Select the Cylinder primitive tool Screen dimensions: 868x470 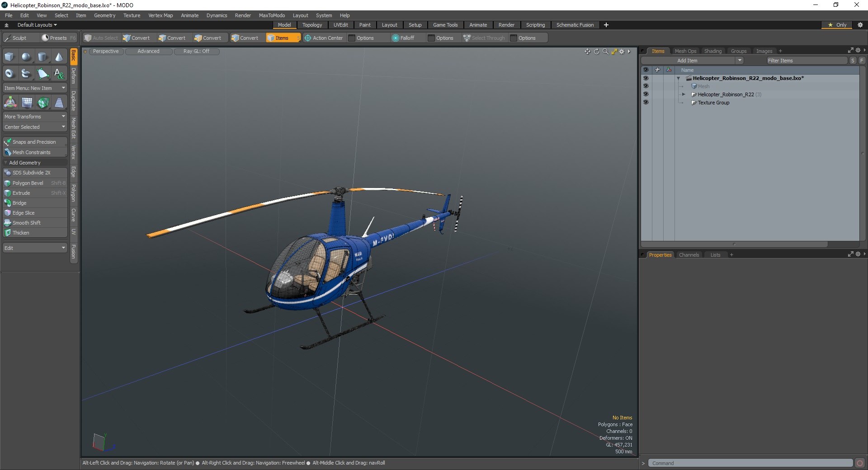pos(42,57)
